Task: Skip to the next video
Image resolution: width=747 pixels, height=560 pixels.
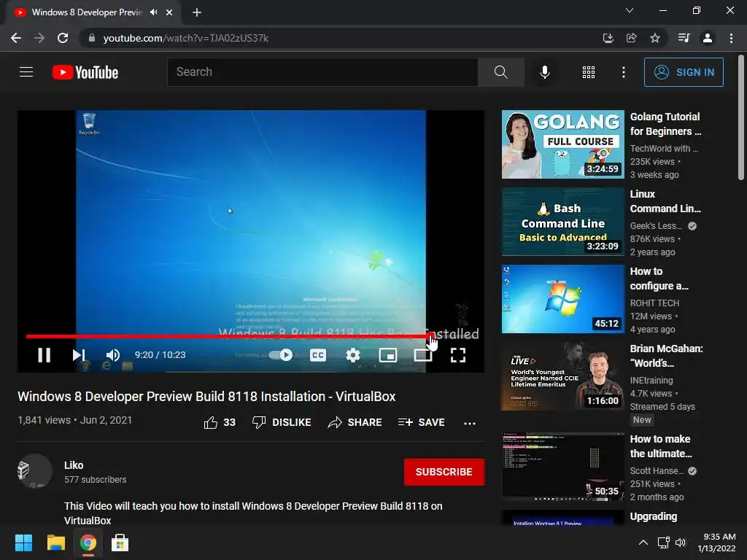Action: [x=79, y=355]
